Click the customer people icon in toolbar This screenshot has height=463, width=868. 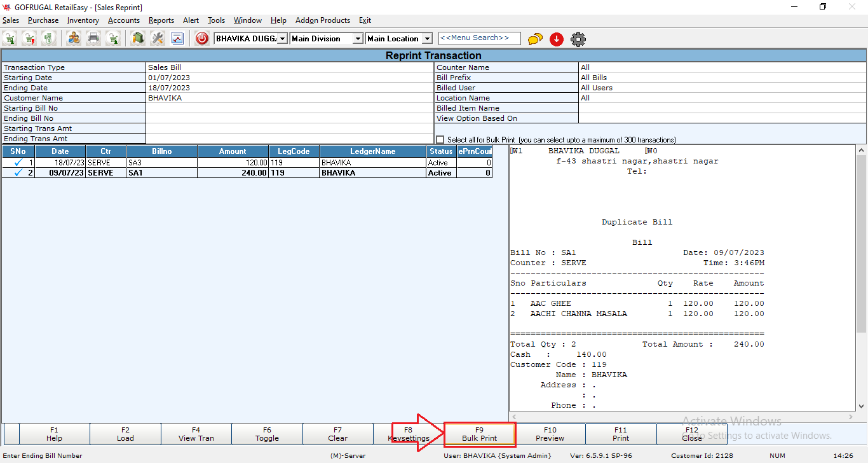[x=74, y=38]
